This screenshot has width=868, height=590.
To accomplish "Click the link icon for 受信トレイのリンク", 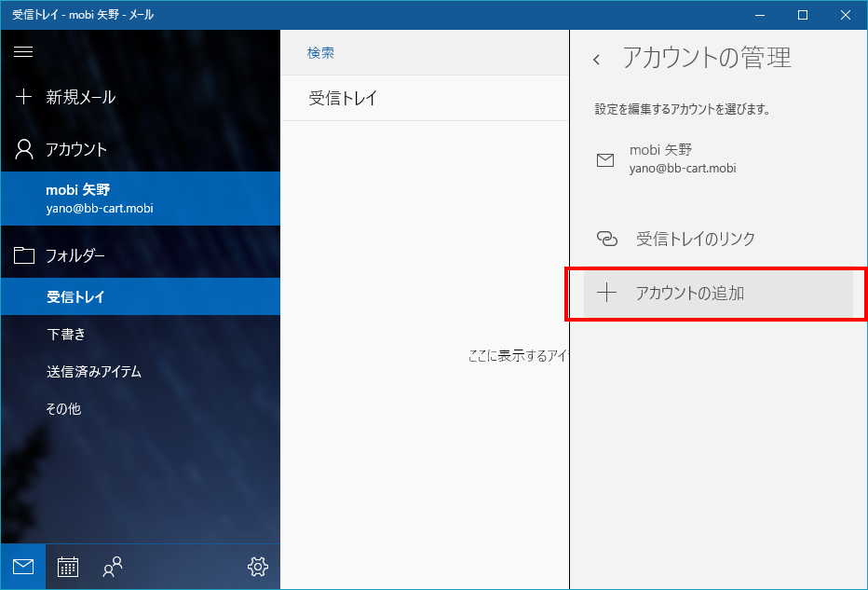I will click(x=607, y=239).
